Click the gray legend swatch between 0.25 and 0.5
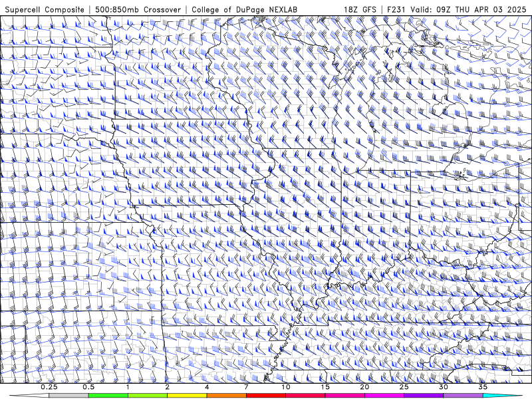Viewport: 532px width, 399px height. tap(68, 396)
